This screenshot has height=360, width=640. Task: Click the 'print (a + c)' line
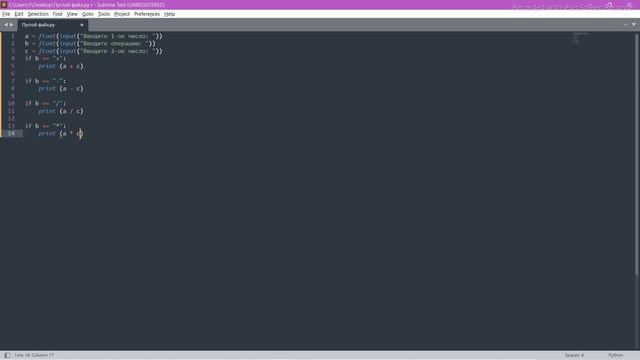click(x=61, y=66)
